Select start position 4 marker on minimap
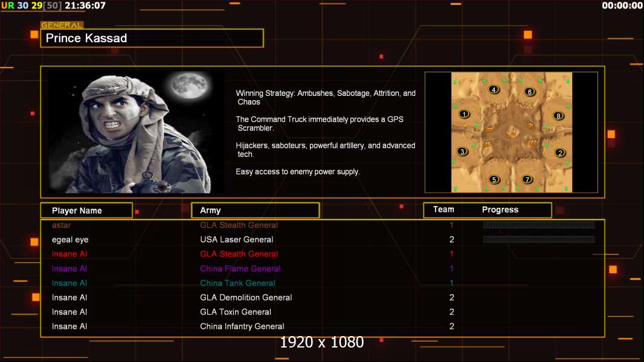The image size is (644, 362). tap(494, 89)
